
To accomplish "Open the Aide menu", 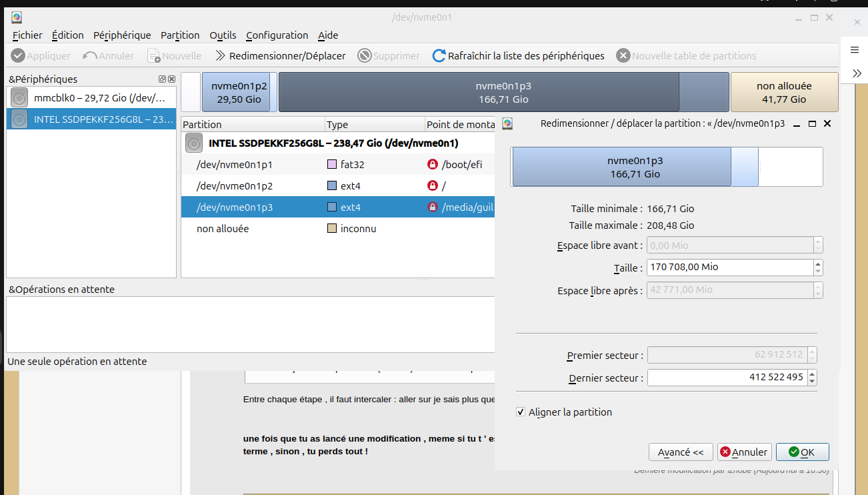I will point(328,35).
